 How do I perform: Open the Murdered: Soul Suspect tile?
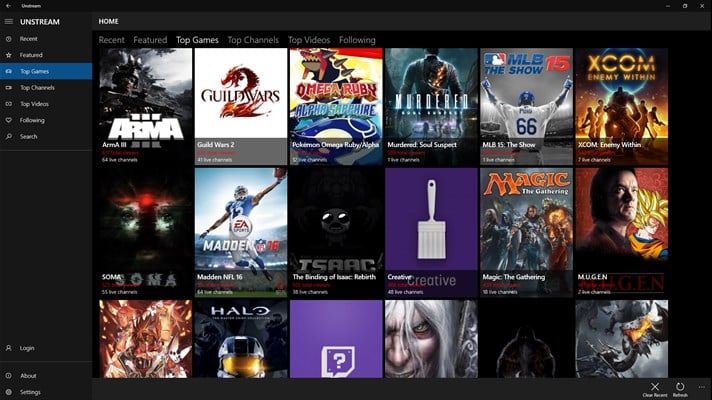click(431, 106)
